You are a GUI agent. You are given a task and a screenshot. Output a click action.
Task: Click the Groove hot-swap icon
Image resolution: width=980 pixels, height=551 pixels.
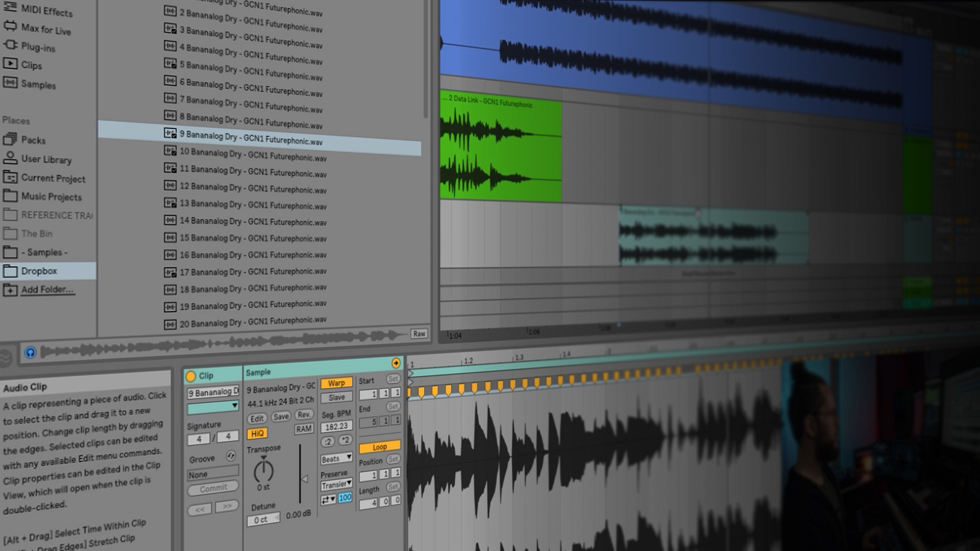[231, 456]
